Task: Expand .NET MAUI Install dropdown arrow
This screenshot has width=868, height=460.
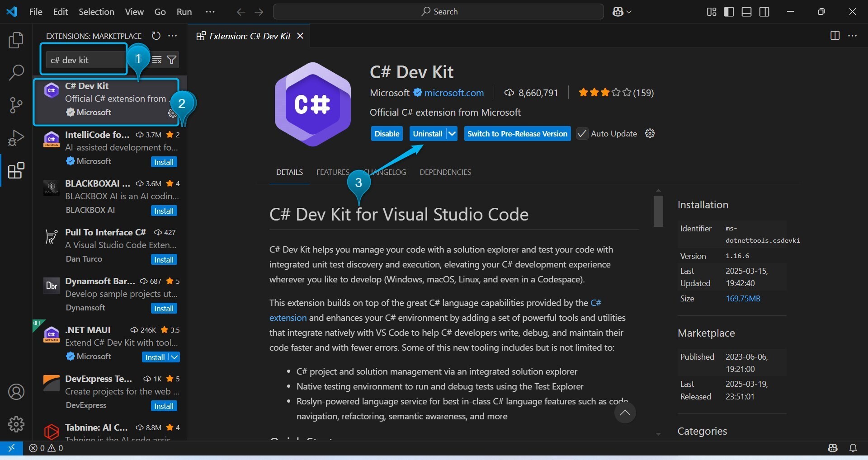Action: (175, 357)
